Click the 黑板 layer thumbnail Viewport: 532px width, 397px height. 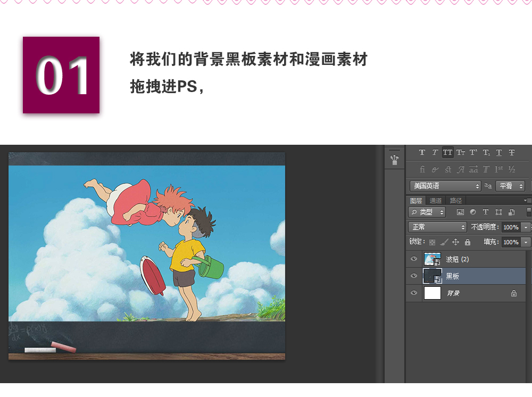(x=432, y=276)
